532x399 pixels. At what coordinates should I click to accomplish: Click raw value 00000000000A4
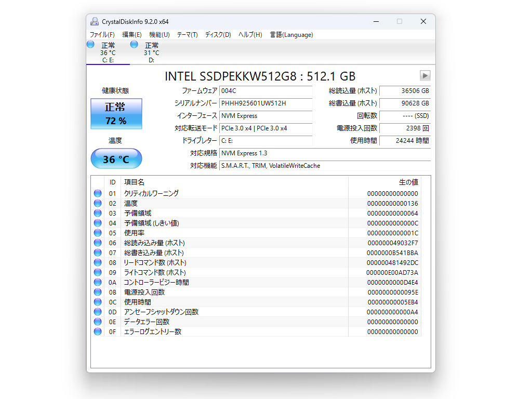[x=392, y=312]
